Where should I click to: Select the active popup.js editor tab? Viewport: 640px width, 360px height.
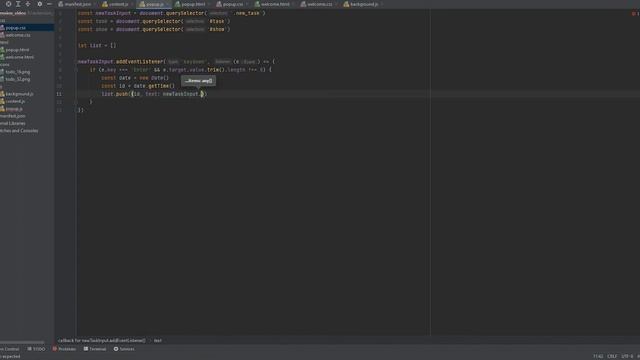click(x=153, y=4)
